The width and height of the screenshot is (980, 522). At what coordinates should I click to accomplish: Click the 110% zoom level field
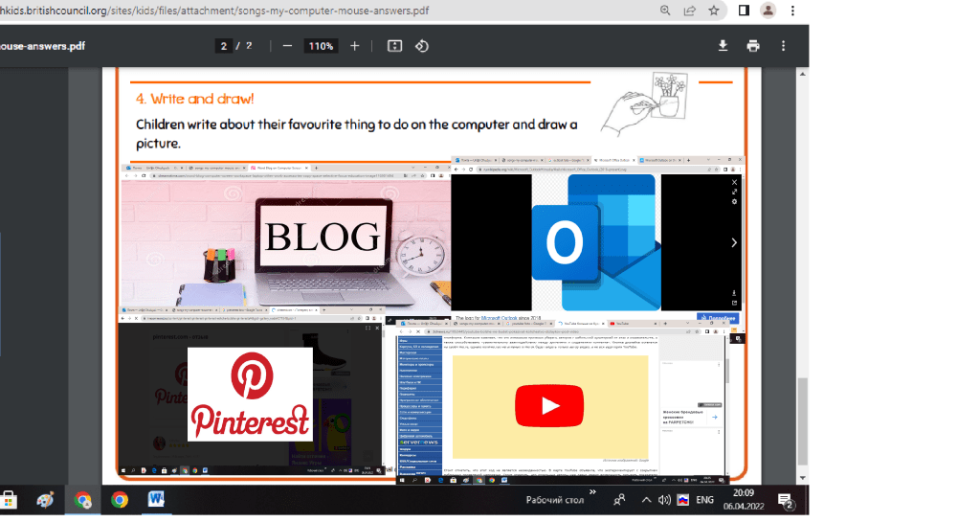pos(321,46)
